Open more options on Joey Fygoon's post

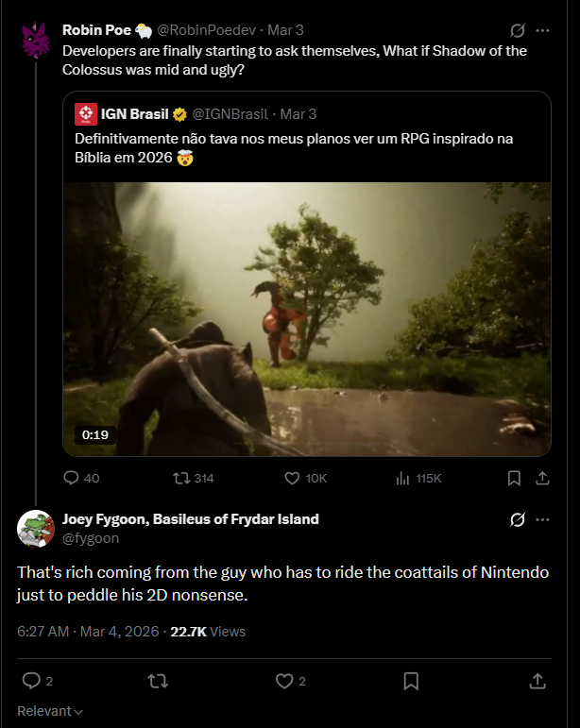(x=542, y=519)
